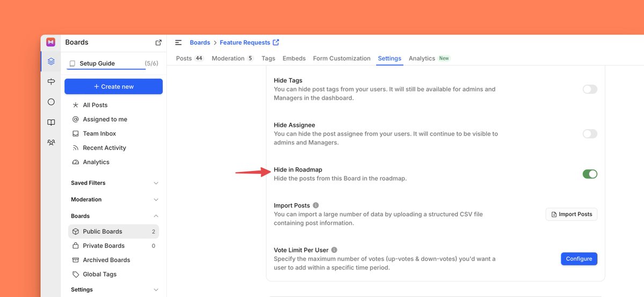Screen dimensions: 644x297
Task: Open the Form Customization tab
Action: point(342,58)
